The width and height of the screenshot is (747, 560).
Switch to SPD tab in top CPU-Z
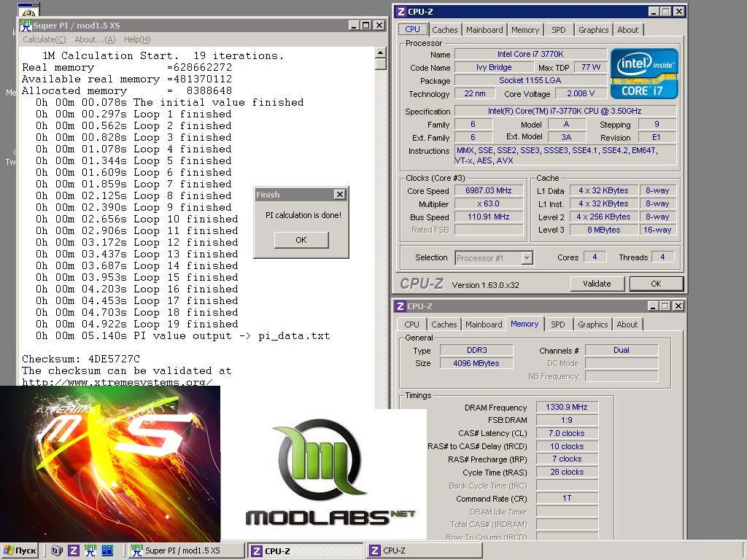tap(558, 30)
